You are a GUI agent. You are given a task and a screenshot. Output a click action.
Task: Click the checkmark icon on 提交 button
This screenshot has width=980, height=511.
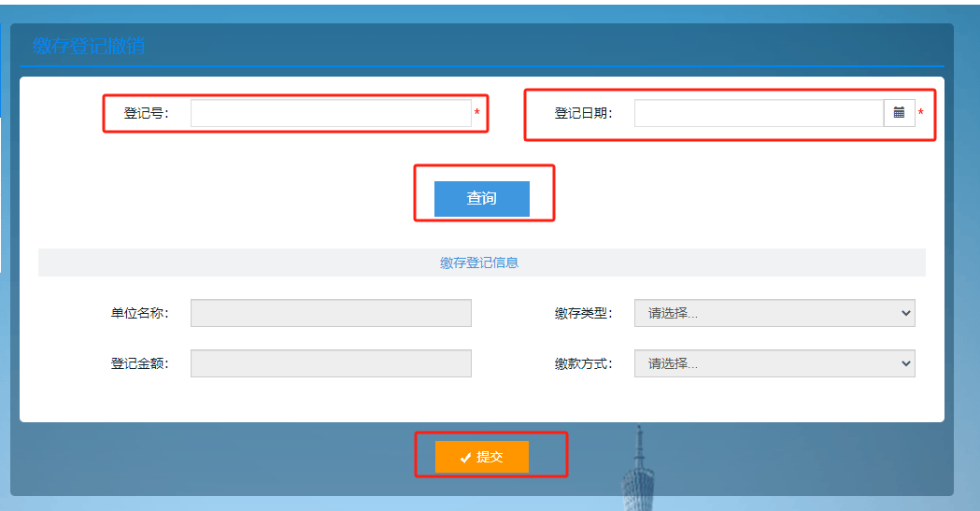click(465, 458)
